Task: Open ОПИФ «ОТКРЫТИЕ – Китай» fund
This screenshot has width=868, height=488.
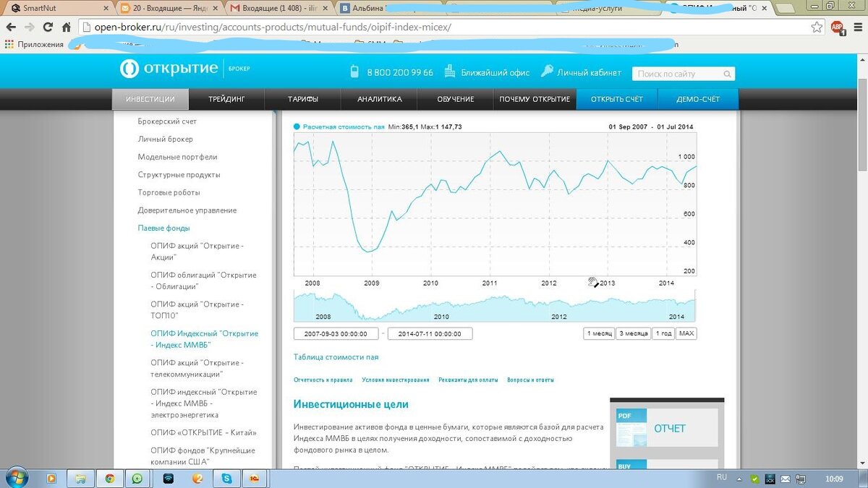Action: [x=203, y=432]
